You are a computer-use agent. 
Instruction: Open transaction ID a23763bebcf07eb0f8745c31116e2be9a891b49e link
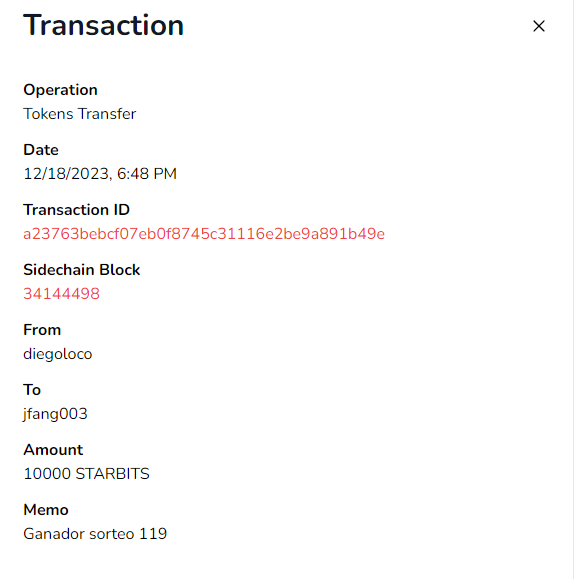(204, 234)
